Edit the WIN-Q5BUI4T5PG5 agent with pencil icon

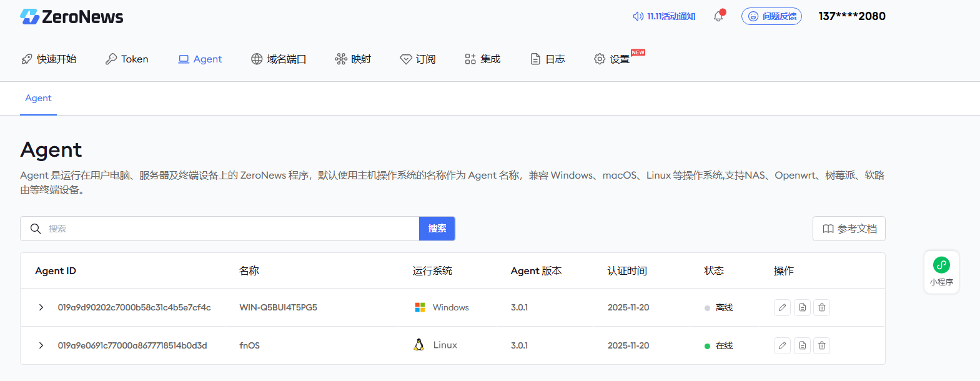(x=782, y=307)
